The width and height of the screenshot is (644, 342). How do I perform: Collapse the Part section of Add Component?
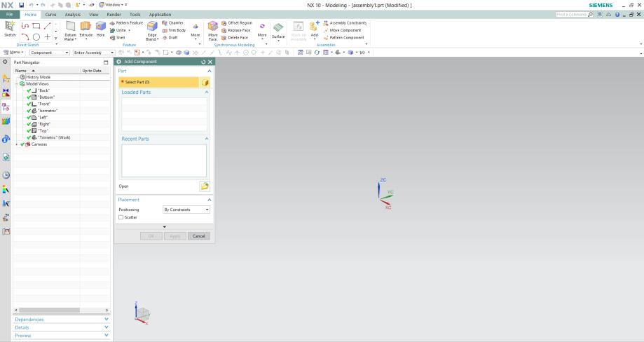click(209, 71)
